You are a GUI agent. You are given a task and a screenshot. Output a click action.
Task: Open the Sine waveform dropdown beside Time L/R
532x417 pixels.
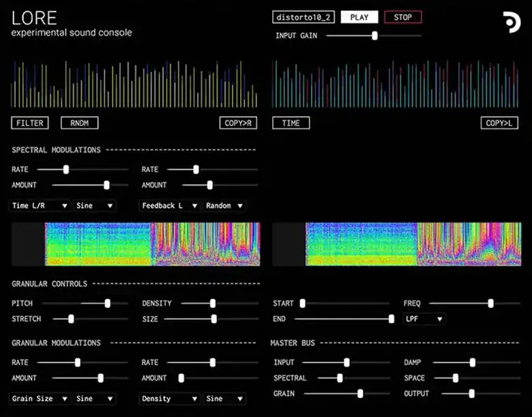(94, 205)
